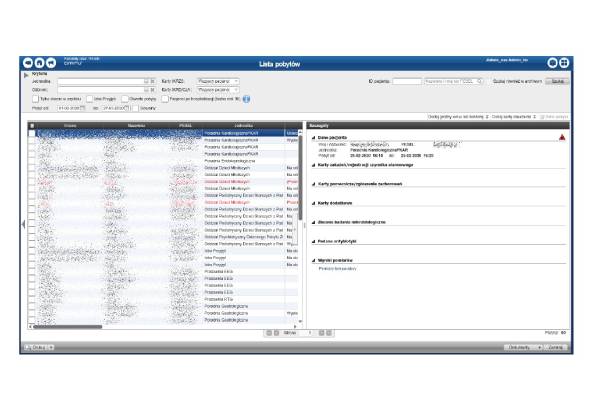590x410 pixels.
Task: Click the back arrow icon in header
Action: (x=28, y=63)
